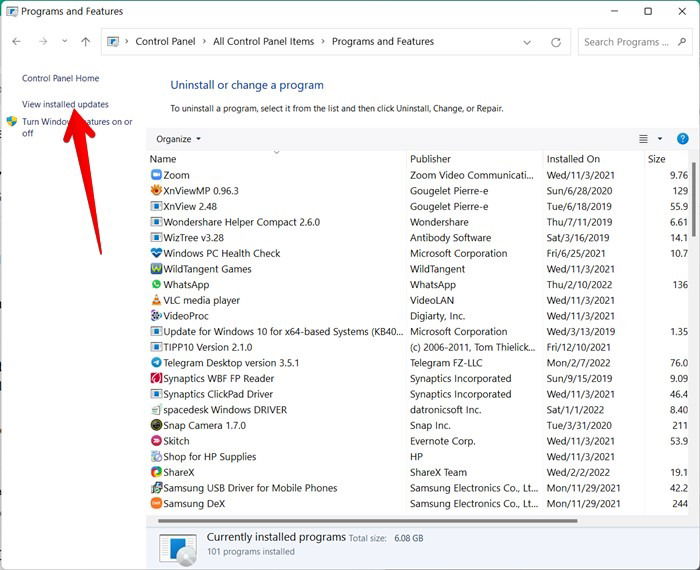Open View installed updates link
This screenshot has width=700, height=570.
(65, 104)
